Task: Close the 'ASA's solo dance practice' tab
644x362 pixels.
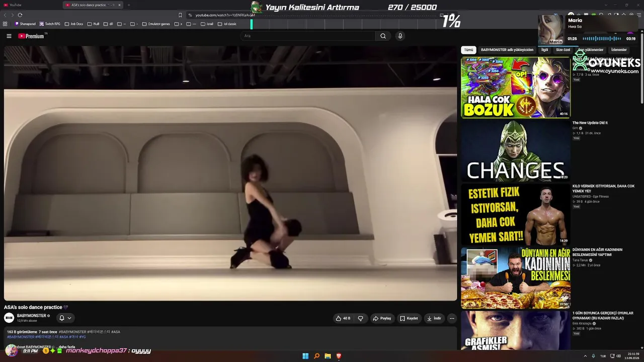Action: [119, 5]
